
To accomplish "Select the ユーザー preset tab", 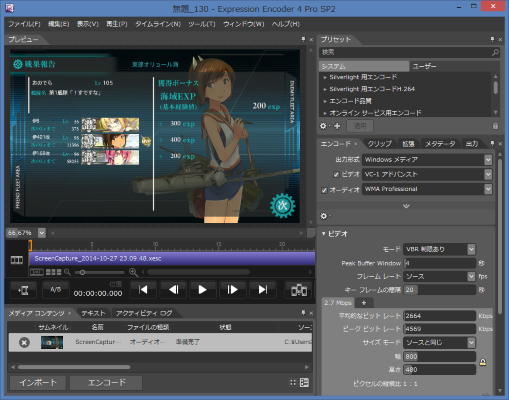I will pos(424,66).
